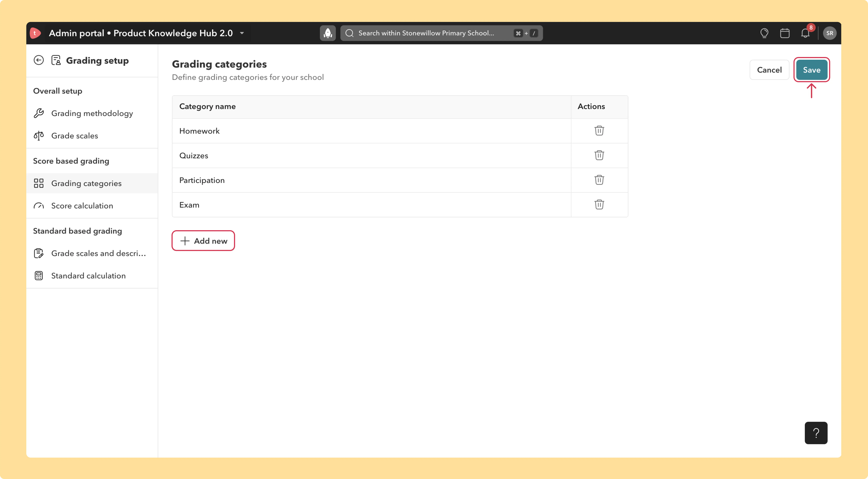Click Add new to create a category
The height and width of the screenshot is (479, 868).
click(x=203, y=241)
